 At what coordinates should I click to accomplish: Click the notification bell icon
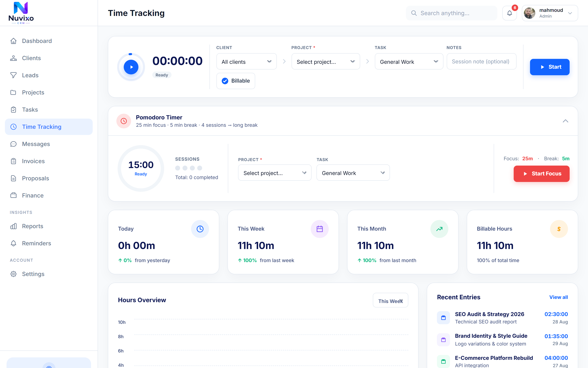pos(510,13)
